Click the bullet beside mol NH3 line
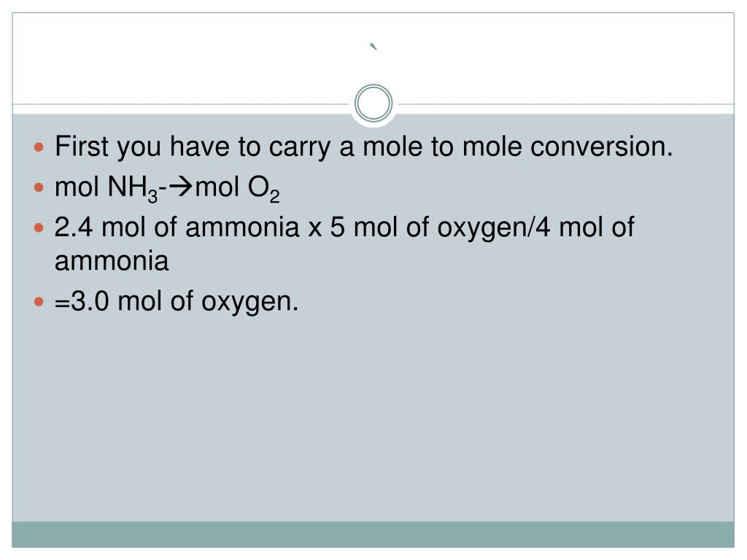Screen dimensions: 747x560 tap(39, 187)
